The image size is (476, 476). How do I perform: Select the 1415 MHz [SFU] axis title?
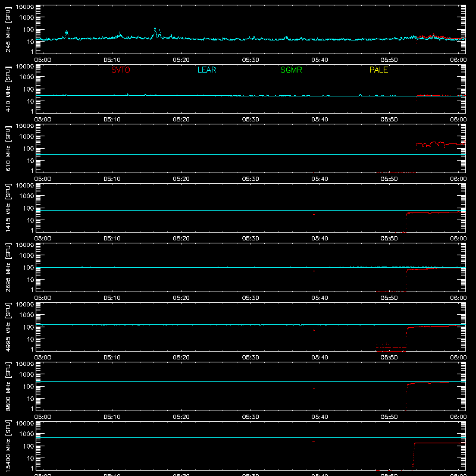tap(8, 208)
